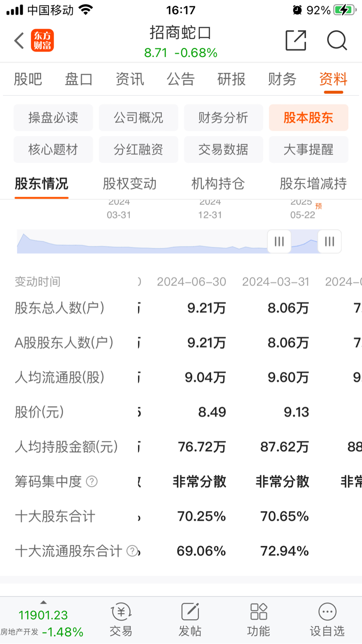The image size is (362, 644).
Task: Tap the Wi-Fi status icon
Action: (x=86, y=10)
